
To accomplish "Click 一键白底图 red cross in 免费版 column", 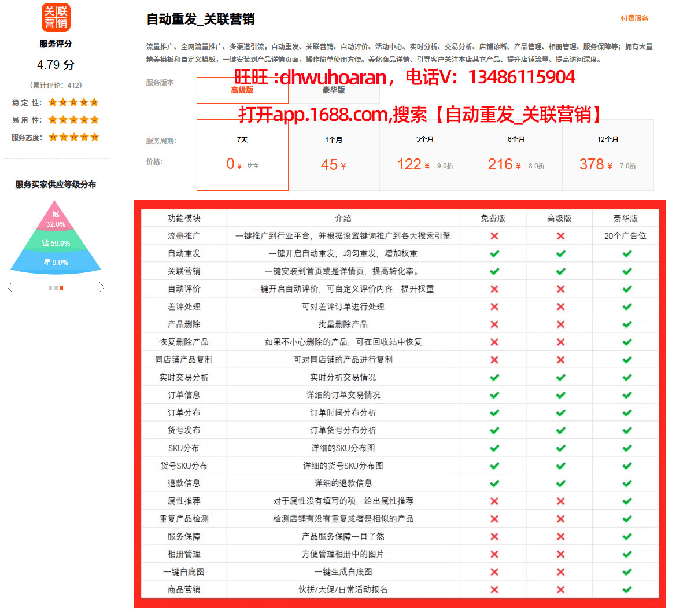I will [494, 571].
